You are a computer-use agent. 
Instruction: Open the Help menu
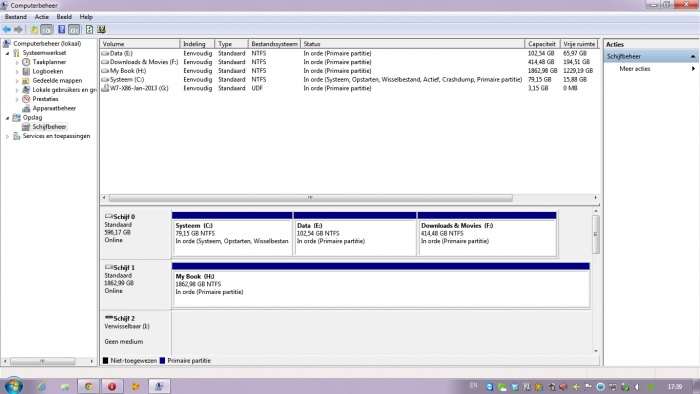click(86, 17)
